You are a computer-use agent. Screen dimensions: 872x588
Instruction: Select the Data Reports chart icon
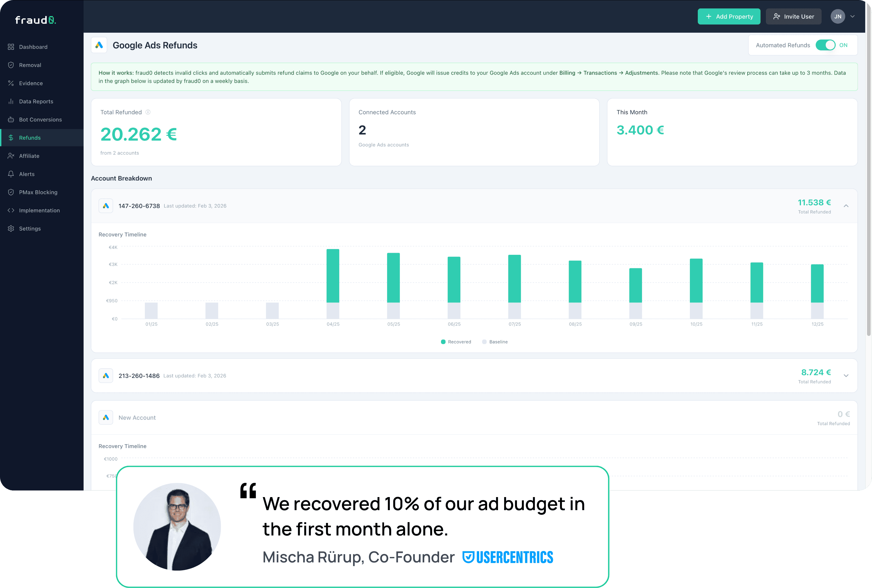(11, 101)
